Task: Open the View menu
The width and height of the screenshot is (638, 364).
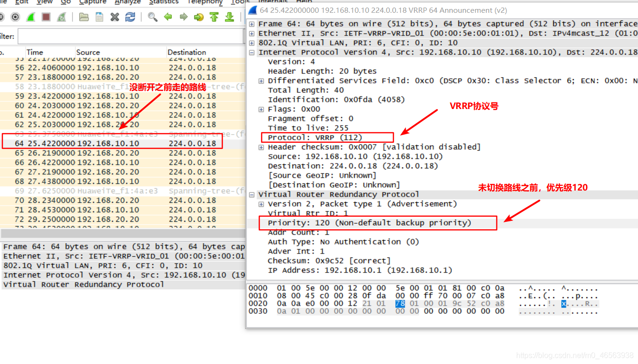Action: coord(45,2)
